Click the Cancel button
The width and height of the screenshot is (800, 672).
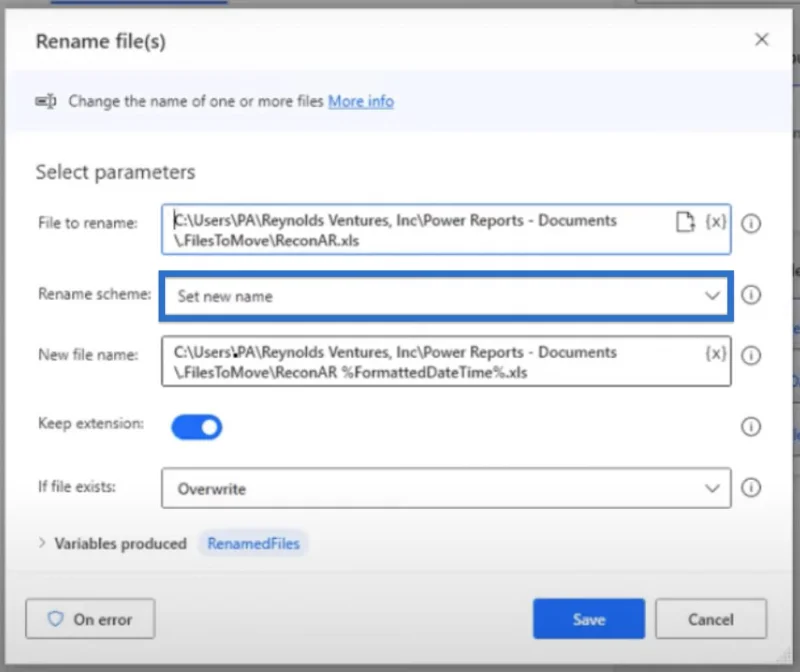click(x=711, y=619)
